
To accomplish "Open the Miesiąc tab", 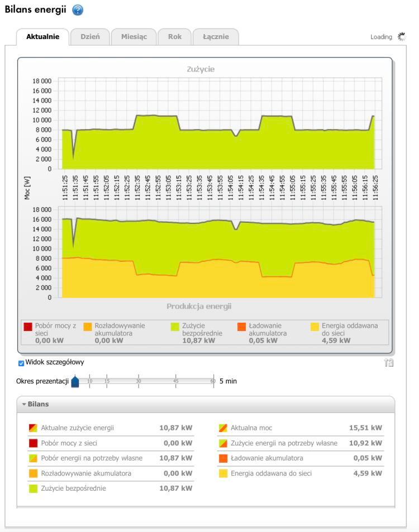I will pyautogui.click(x=134, y=37).
